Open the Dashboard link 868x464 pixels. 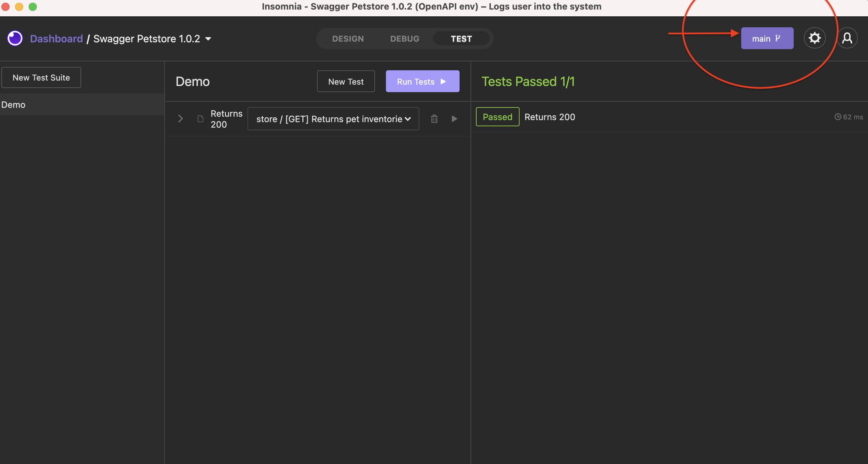(x=57, y=38)
